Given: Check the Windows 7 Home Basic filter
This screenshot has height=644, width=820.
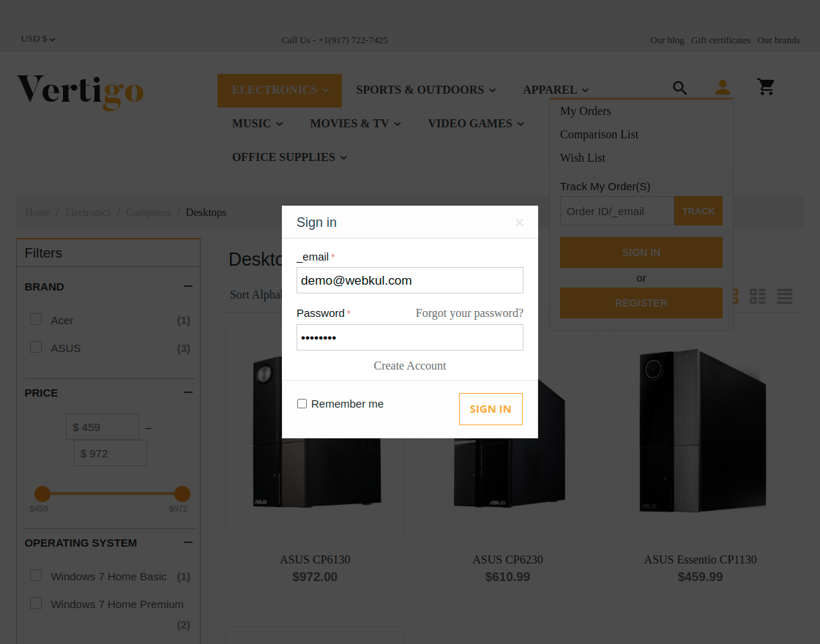Looking at the screenshot, I should click(36, 575).
